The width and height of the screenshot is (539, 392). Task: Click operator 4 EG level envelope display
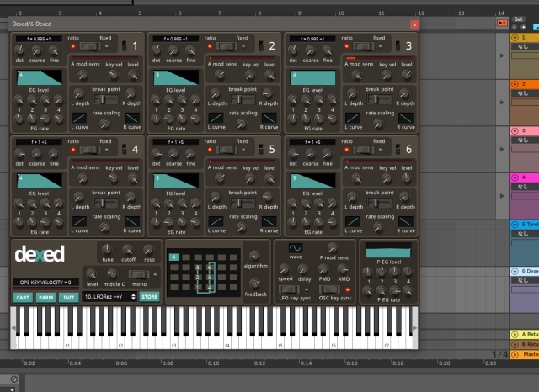[x=39, y=180]
